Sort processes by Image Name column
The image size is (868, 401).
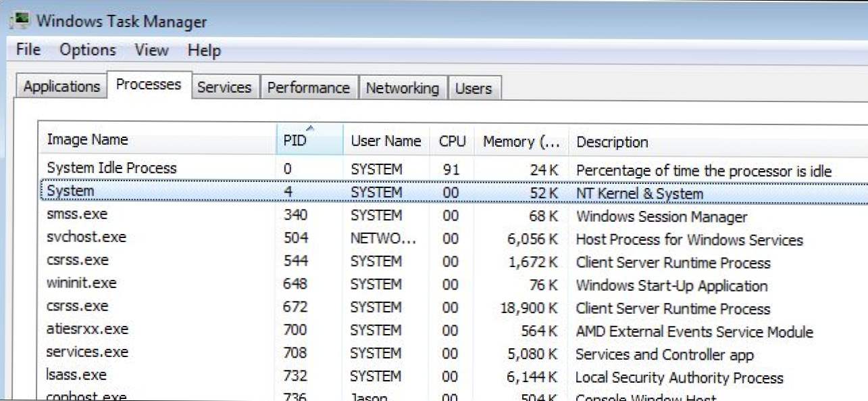tap(88, 139)
